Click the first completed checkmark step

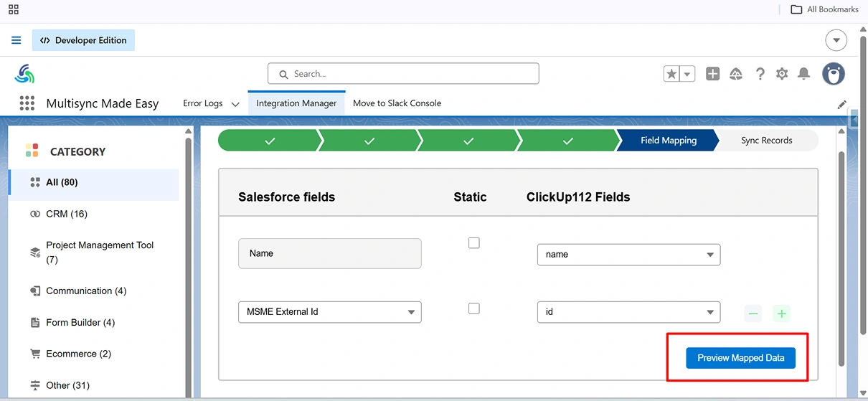point(270,141)
